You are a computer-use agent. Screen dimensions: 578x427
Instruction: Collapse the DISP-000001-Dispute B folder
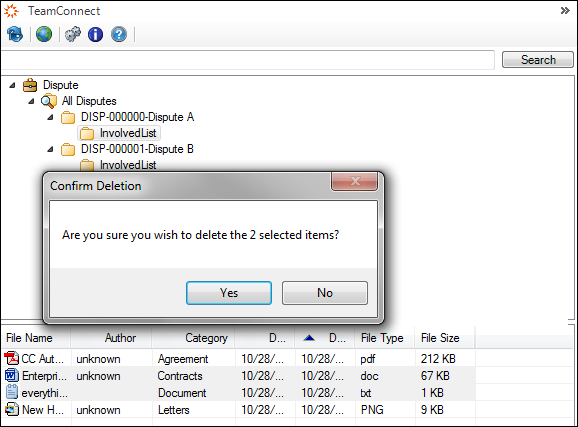(51, 149)
